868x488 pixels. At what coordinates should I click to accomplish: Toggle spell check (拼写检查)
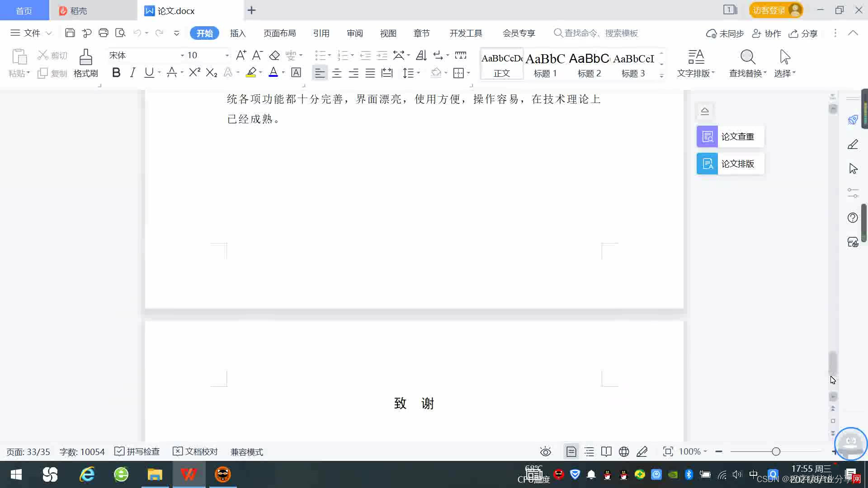point(137,451)
